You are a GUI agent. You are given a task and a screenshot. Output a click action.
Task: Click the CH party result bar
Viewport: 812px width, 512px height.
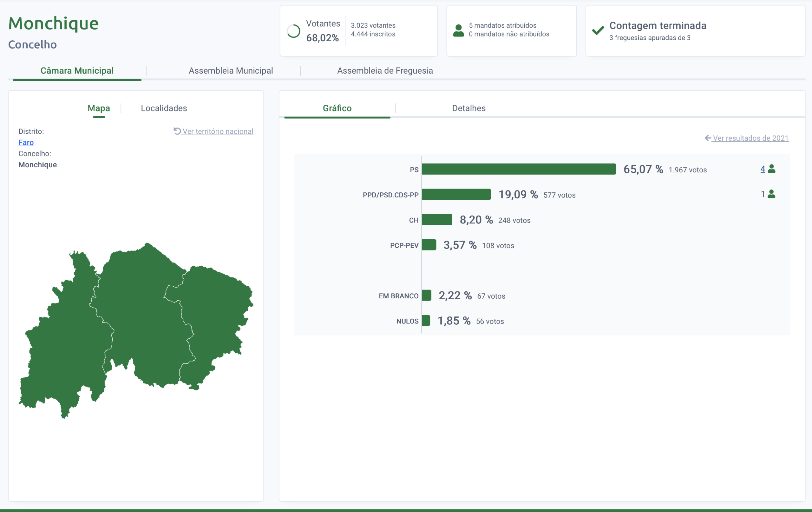tap(437, 220)
